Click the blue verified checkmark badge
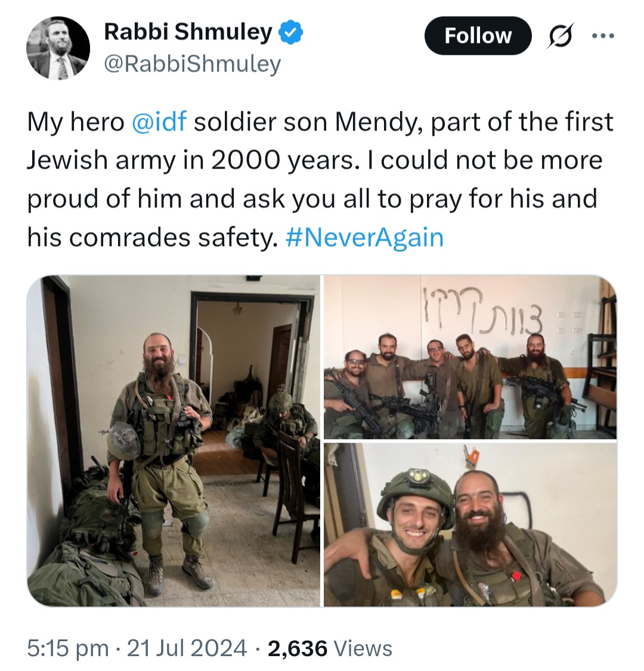This screenshot has height=671, width=644. pos(291,32)
